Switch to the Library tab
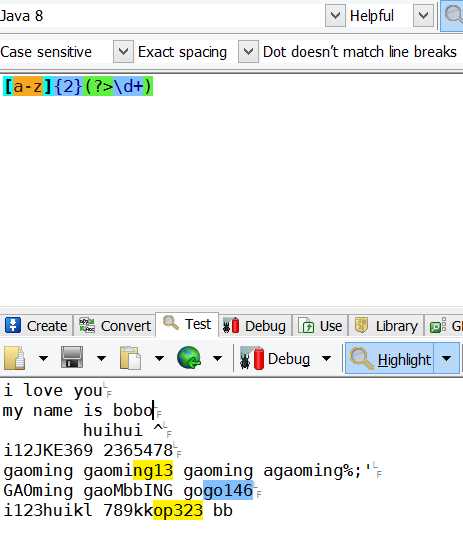 pyautogui.click(x=386, y=326)
